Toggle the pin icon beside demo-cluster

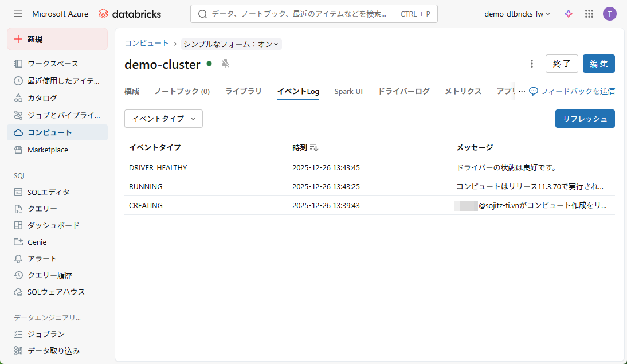coord(225,64)
